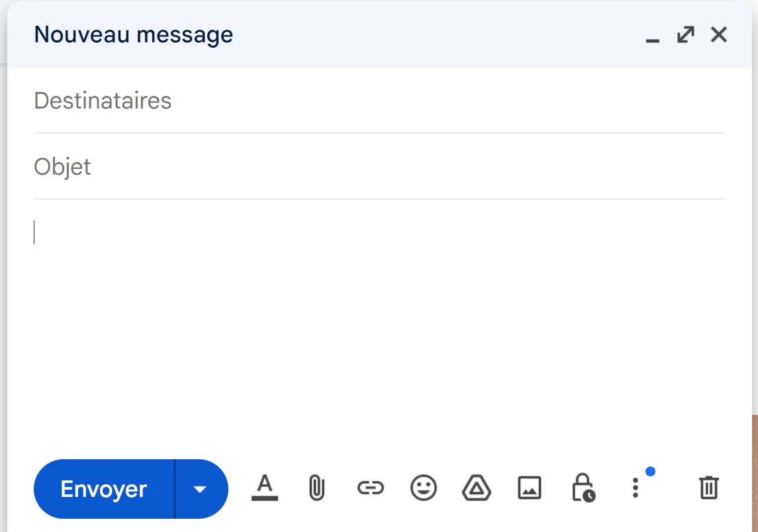Attach files with the paperclip icon
758x532 pixels.
point(316,488)
